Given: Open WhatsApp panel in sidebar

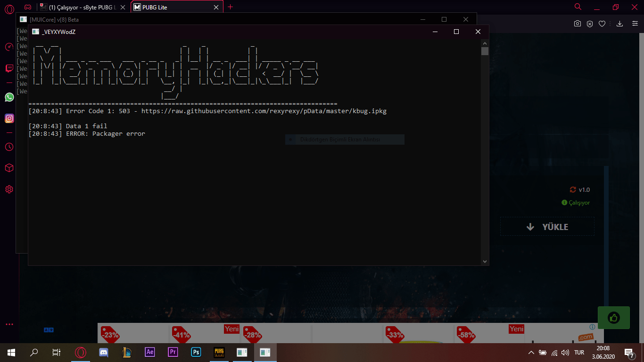Looking at the screenshot, I should (9, 97).
